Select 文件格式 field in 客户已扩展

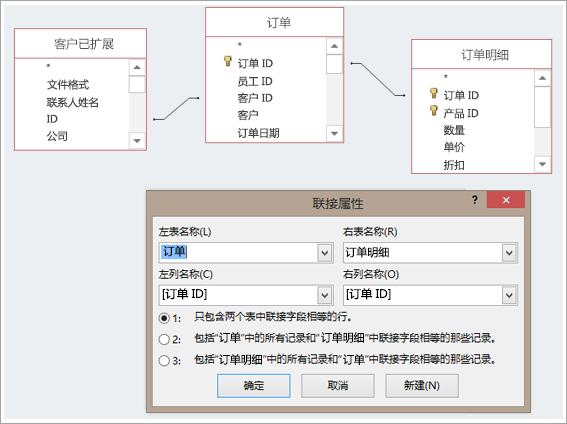68,85
